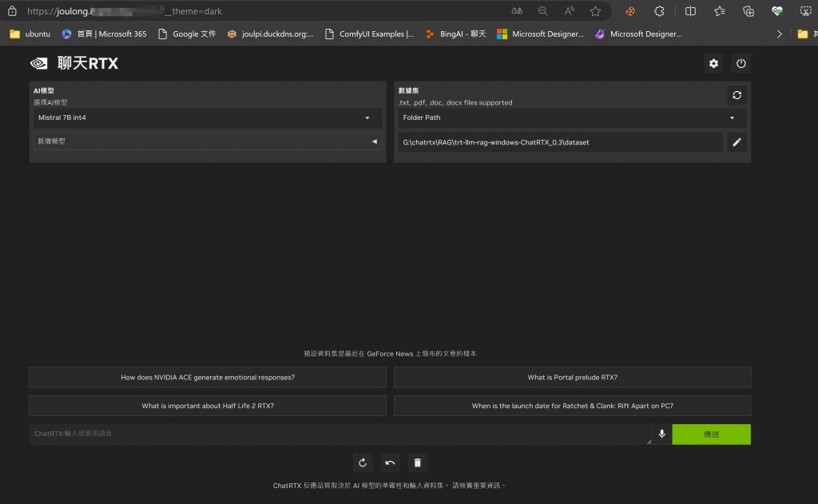Open the cookie extension icon in toolbar
Image resolution: width=818 pixels, height=504 pixels.
[x=630, y=11]
